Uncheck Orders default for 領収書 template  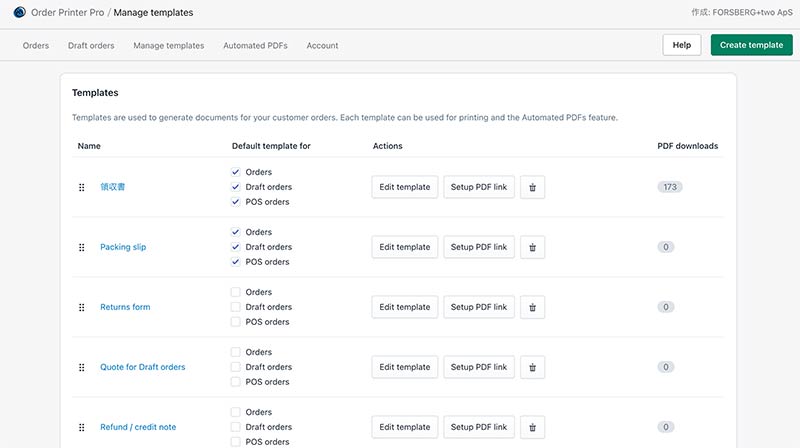236,172
